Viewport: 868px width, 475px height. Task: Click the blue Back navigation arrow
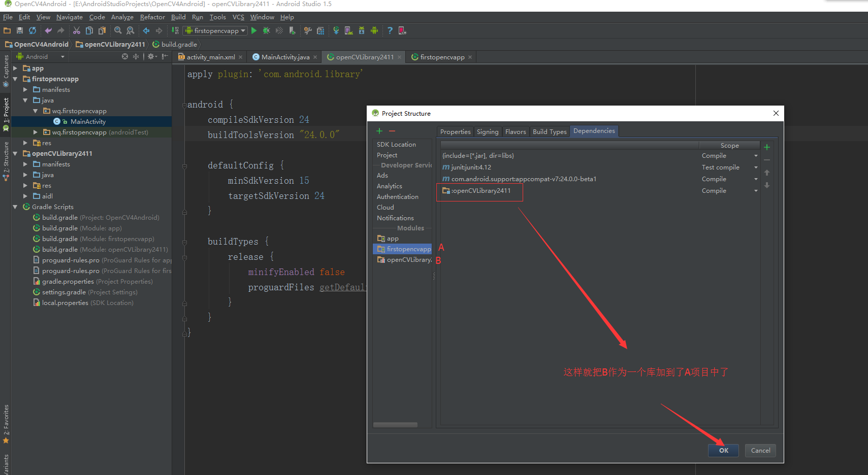(146, 30)
